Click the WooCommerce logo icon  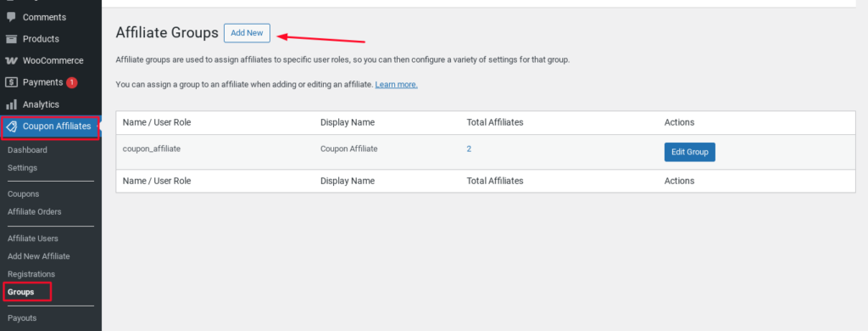pos(11,60)
